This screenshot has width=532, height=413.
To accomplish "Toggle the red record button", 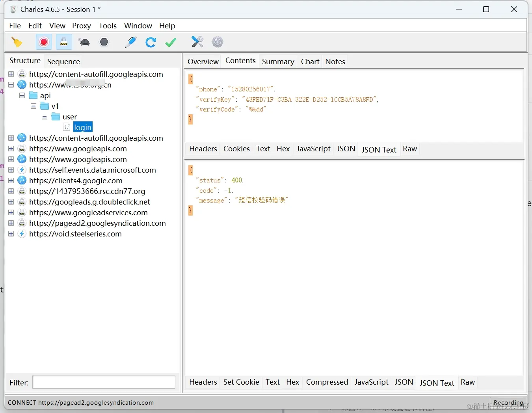I will tap(44, 42).
